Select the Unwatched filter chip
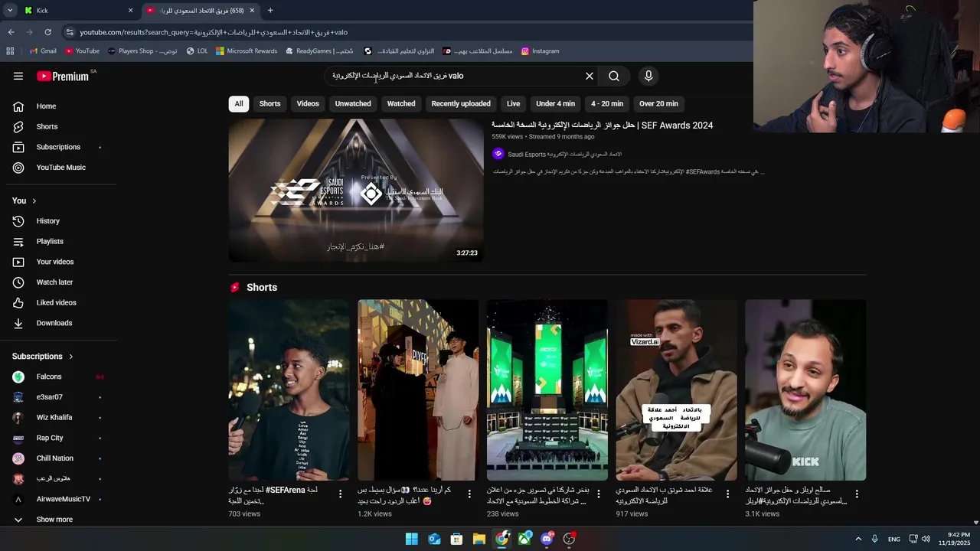This screenshot has height=551, width=980. (x=353, y=103)
